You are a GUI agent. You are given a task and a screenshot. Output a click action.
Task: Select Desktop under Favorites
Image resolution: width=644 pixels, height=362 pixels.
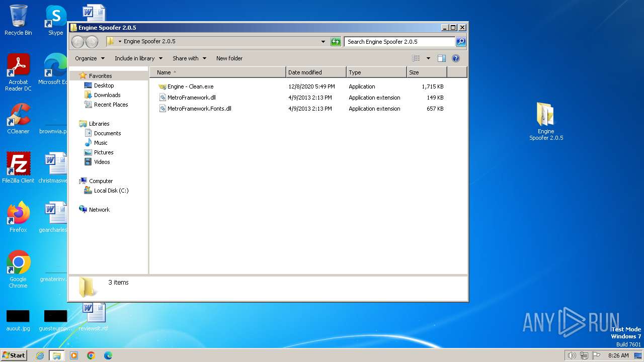pos(104,85)
